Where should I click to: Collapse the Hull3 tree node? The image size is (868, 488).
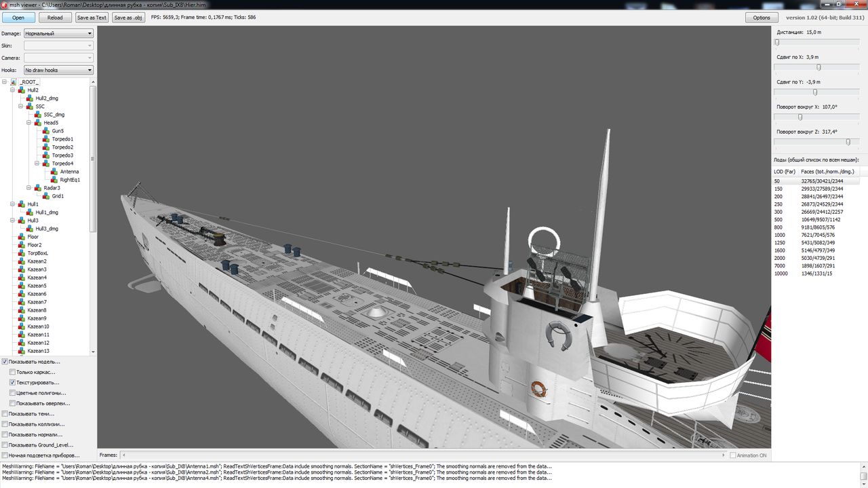[13, 221]
